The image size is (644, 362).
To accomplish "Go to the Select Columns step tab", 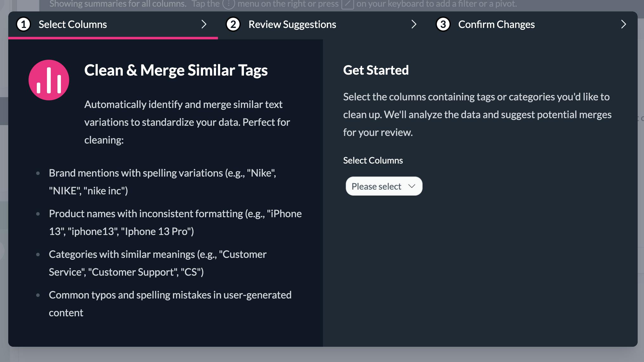I will (x=73, y=24).
